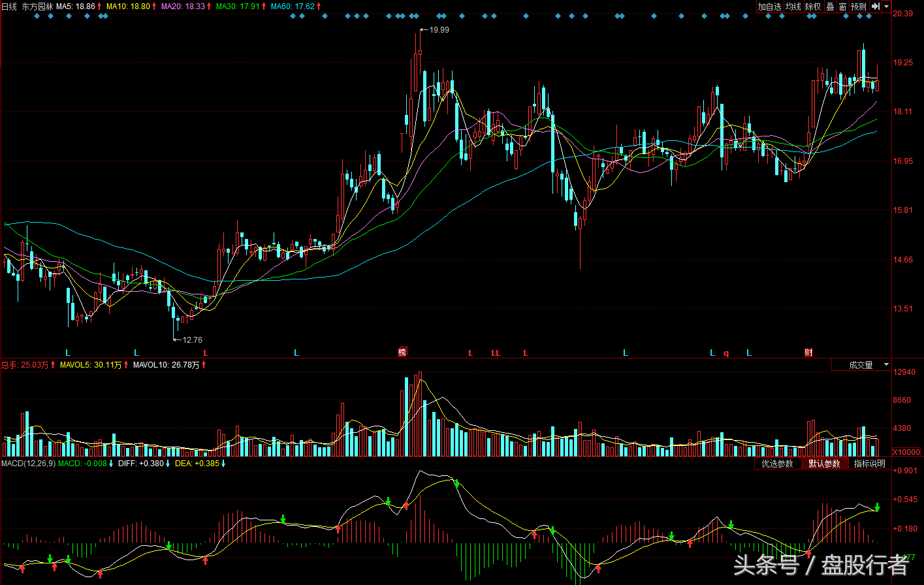The image size is (924, 585).
Task: Click the 榜 event marker
Action: (402, 353)
